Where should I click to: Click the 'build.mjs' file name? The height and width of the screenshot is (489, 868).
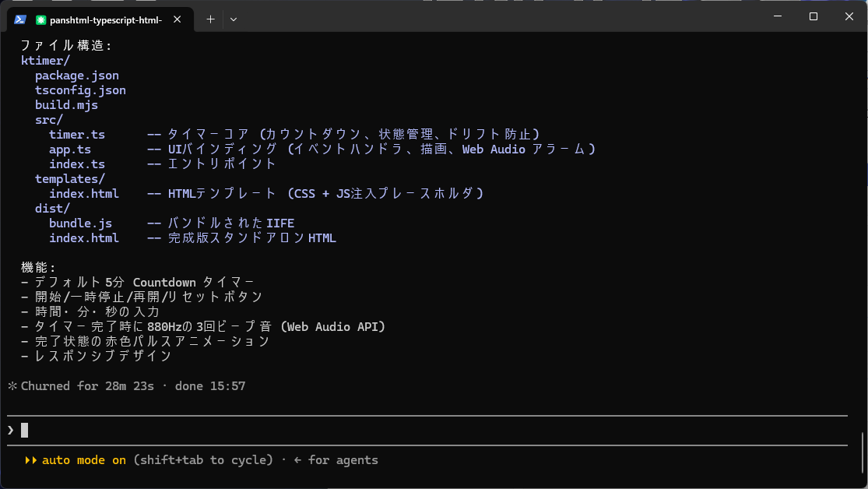[66, 105]
